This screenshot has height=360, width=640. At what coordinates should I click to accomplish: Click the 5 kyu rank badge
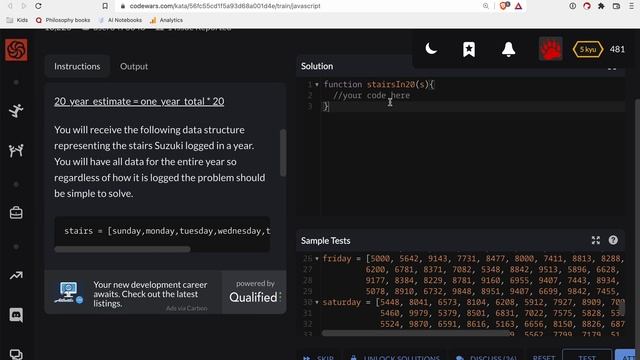click(x=588, y=49)
